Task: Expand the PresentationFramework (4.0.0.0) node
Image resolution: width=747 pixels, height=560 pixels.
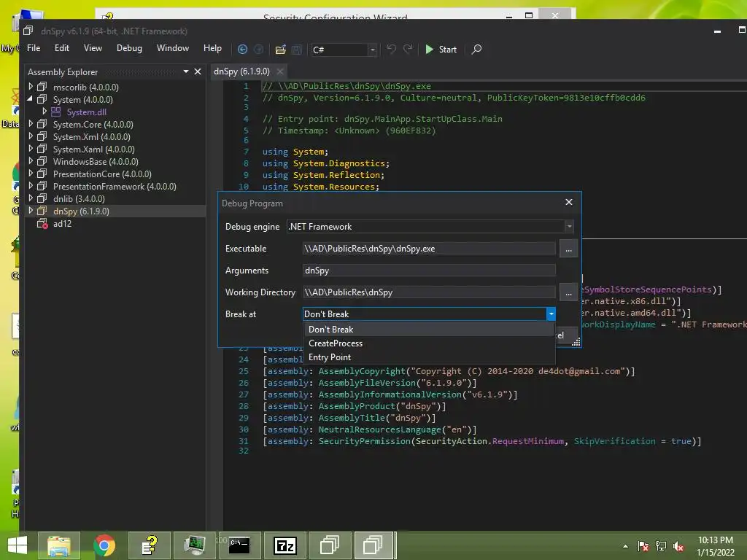Action: 31,186
